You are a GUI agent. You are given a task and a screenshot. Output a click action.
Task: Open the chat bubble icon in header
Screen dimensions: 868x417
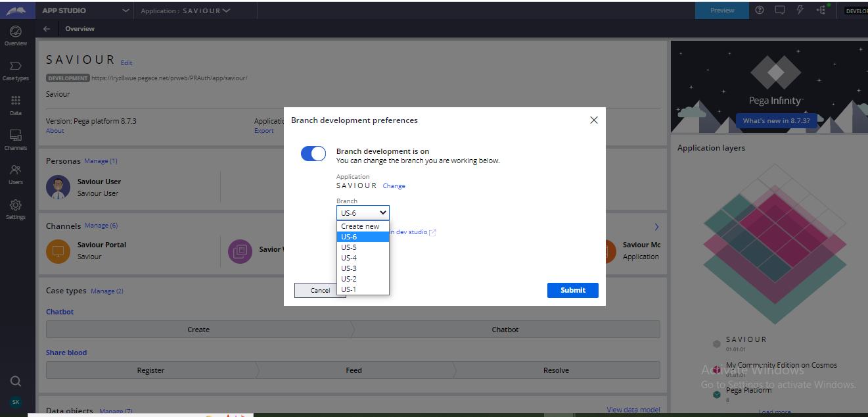coord(780,11)
